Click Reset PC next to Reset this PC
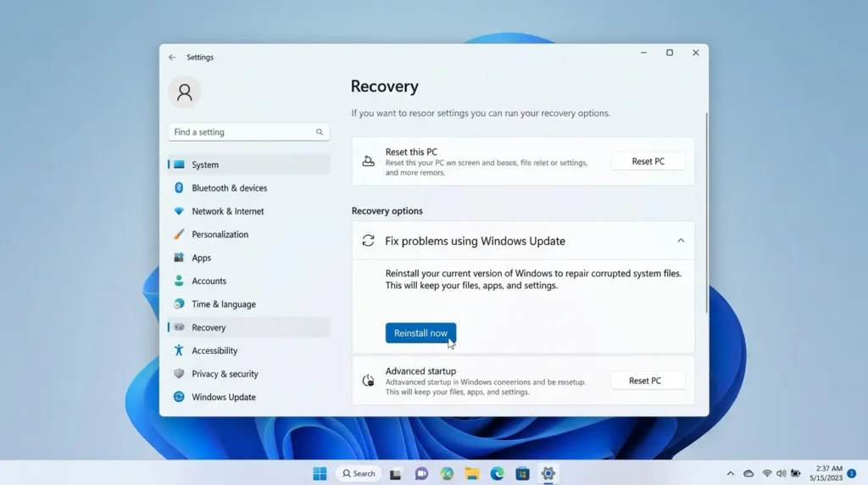868x485 pixels. coord(648,161)
